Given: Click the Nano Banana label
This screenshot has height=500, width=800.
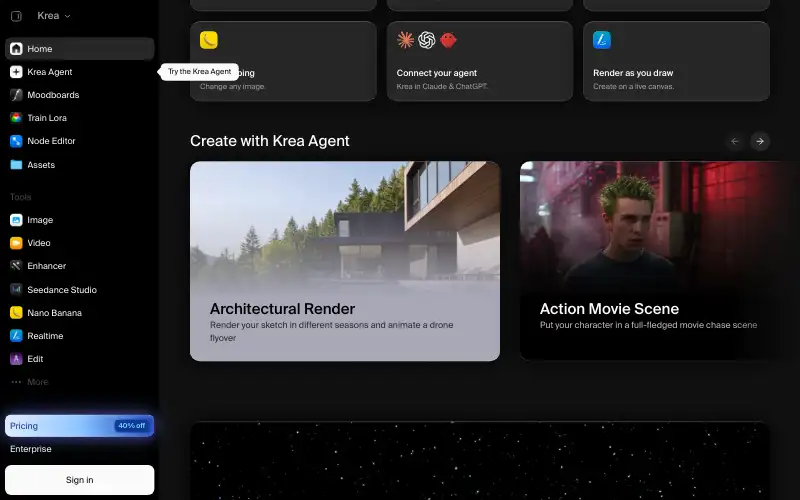Looking at the screenshot, I should [x=55, y=313].
